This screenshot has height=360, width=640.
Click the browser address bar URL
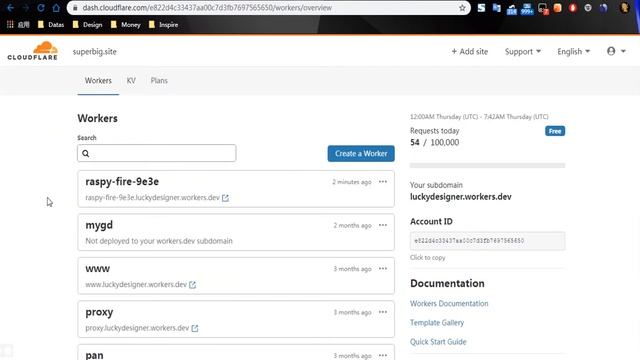click(207, 8)
